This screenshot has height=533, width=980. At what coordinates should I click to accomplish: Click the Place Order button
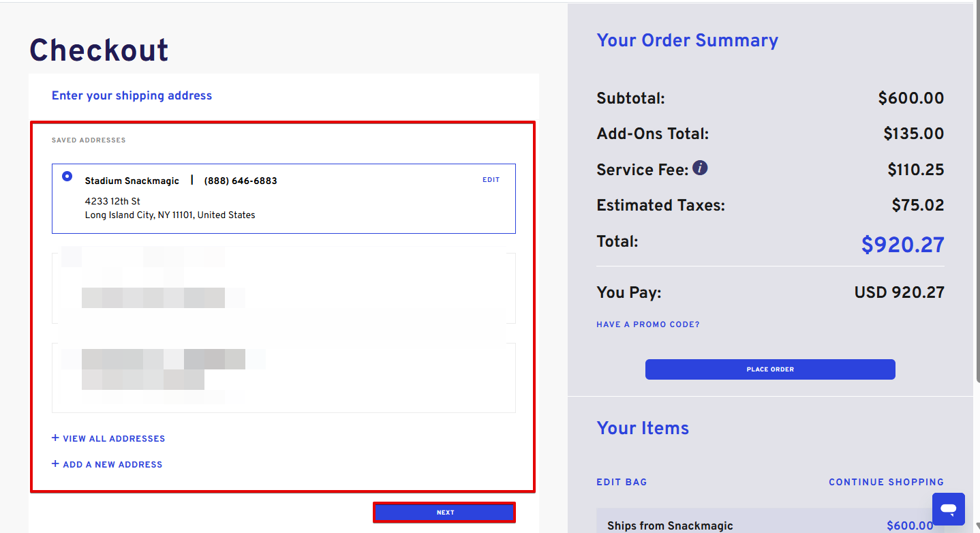770,369
